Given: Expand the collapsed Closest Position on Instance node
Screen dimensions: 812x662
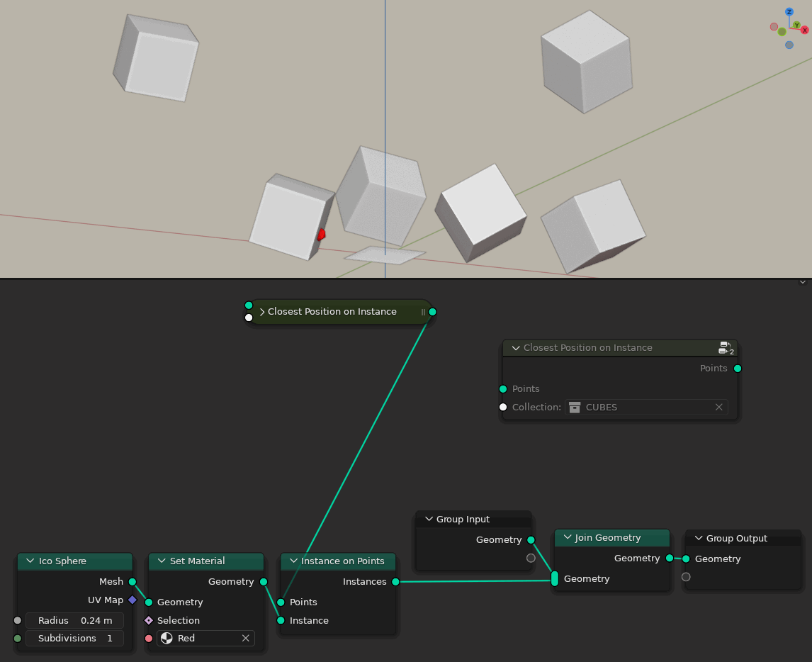Looking at the screenshot, I should point(261,311).
